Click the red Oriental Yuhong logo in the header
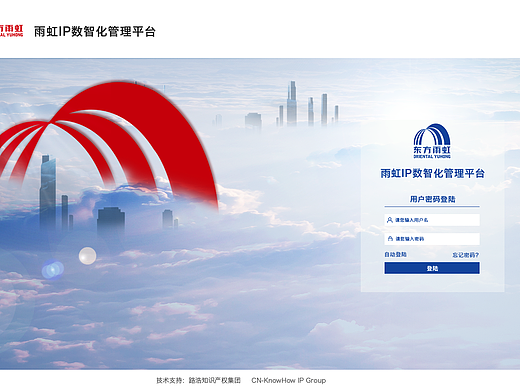The width and height of the screenshot is (520, 390). (x=11, y=31)
